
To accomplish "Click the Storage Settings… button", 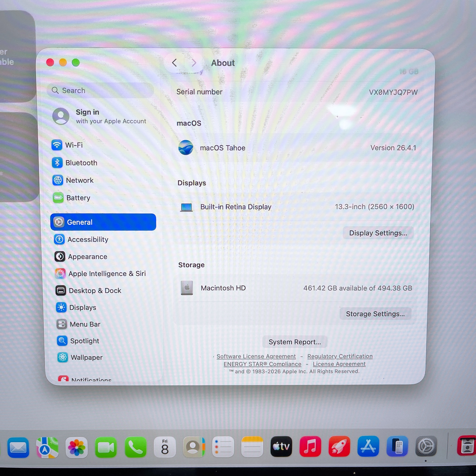I will [x=375, y=314].
